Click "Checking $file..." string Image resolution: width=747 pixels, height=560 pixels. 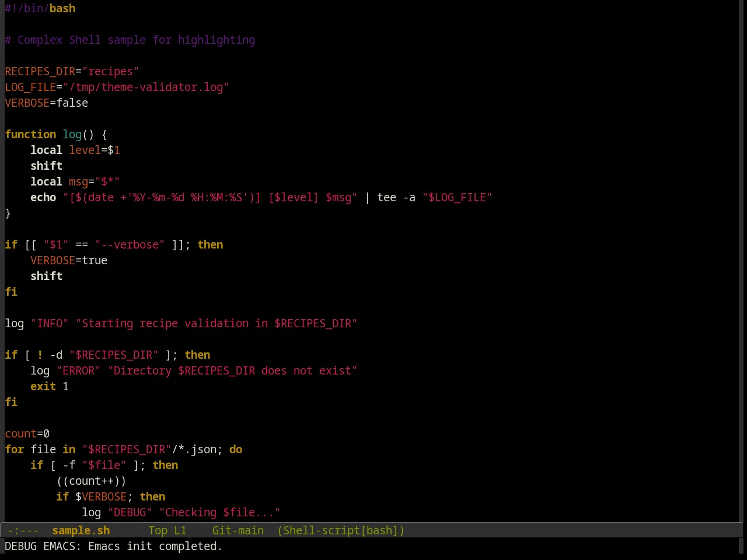[x=219, y=512]
